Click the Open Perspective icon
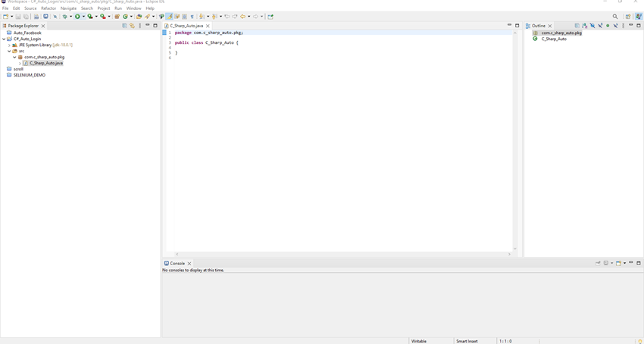Image resolution: width=644 pixels, height=344 pixels. (x=628, y=17)
